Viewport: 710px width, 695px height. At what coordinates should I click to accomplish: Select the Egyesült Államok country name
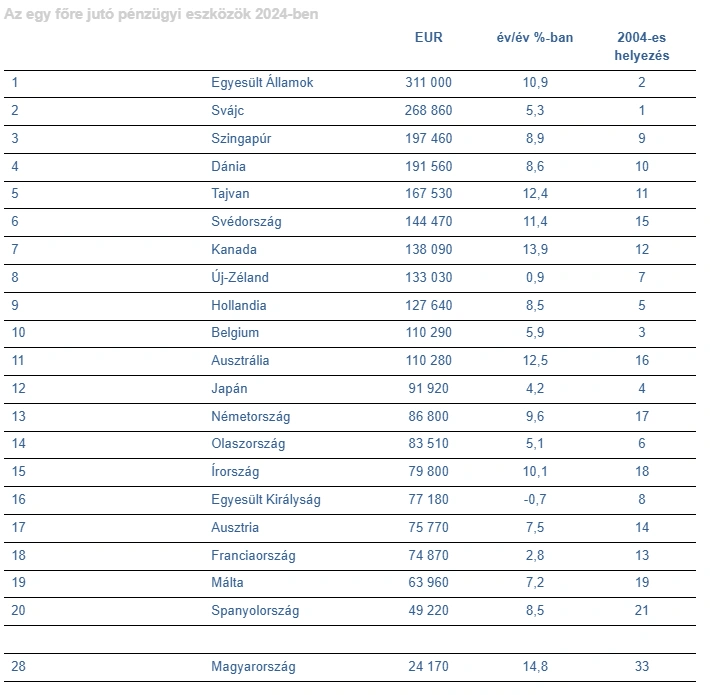click(x=262, y=82)
